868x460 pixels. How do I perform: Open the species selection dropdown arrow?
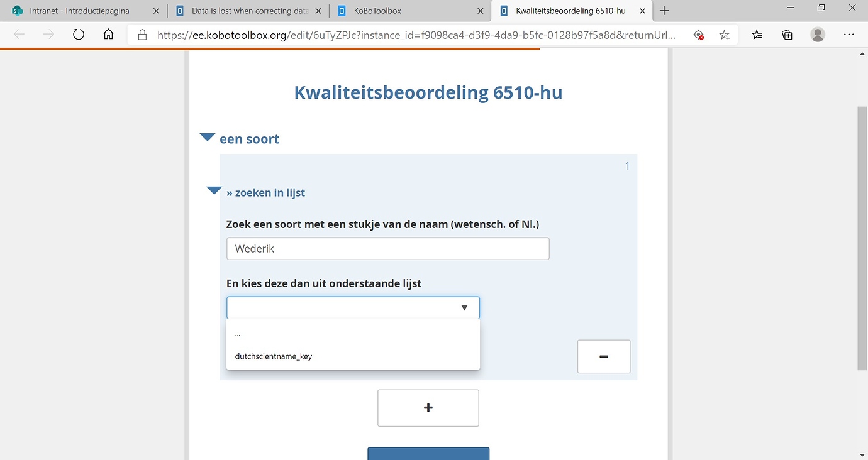(464, 307)
